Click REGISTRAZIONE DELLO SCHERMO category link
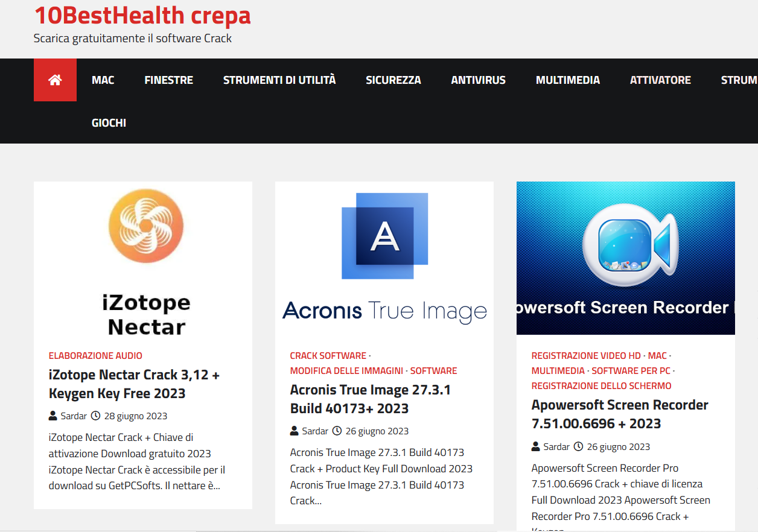758x532 pixels. 601,386
